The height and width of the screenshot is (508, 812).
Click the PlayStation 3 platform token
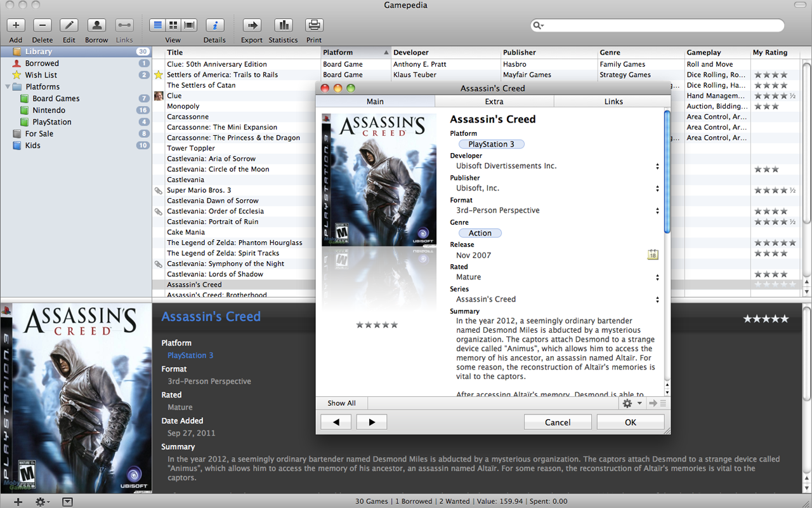click(x=492, y=144)
